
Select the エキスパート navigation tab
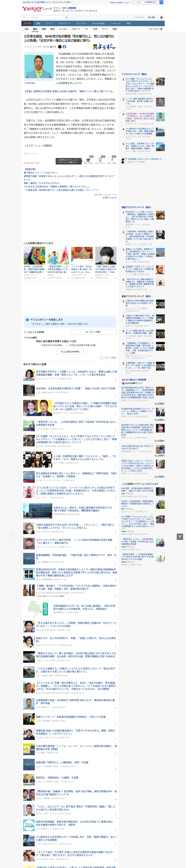click(64, 24)
